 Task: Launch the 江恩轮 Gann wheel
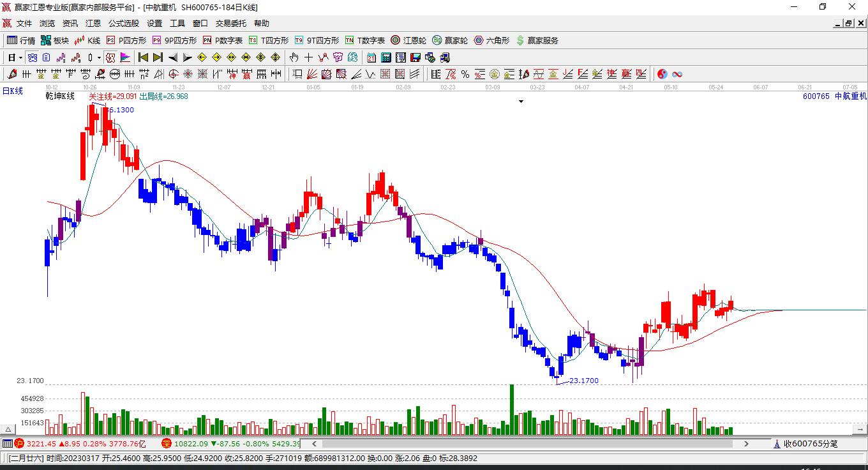[x=408, y=40]
